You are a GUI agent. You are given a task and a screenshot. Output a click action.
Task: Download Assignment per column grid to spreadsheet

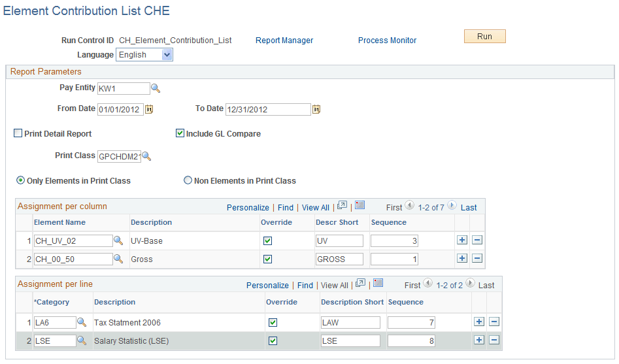tap(360, 205)
